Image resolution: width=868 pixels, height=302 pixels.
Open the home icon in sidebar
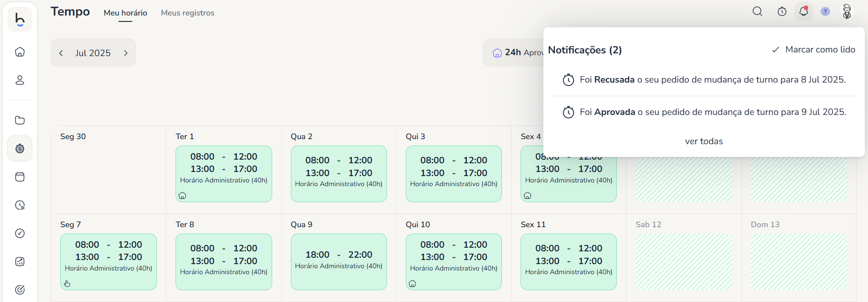pos(20,52)
